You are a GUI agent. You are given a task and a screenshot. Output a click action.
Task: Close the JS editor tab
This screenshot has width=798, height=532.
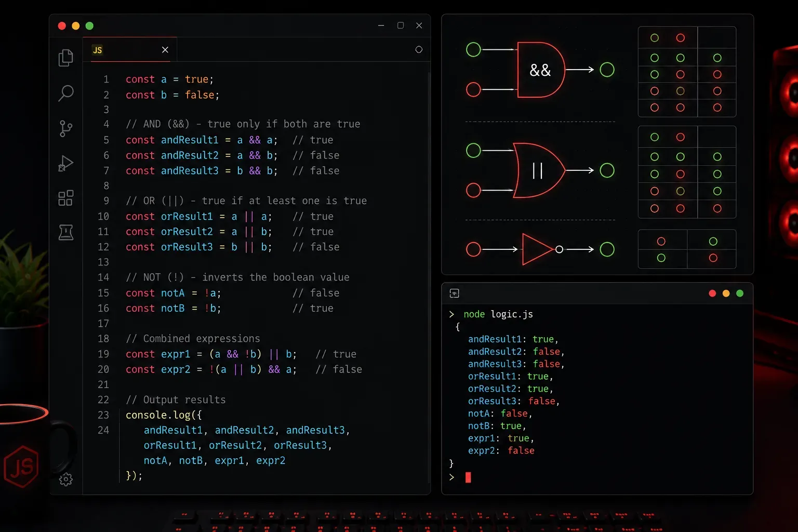click(165, 49)
